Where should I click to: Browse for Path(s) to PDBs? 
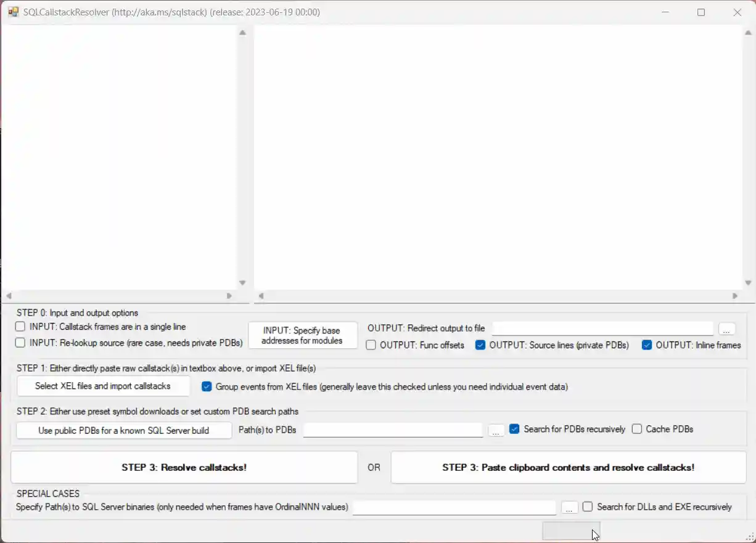[x=496, y=430]
